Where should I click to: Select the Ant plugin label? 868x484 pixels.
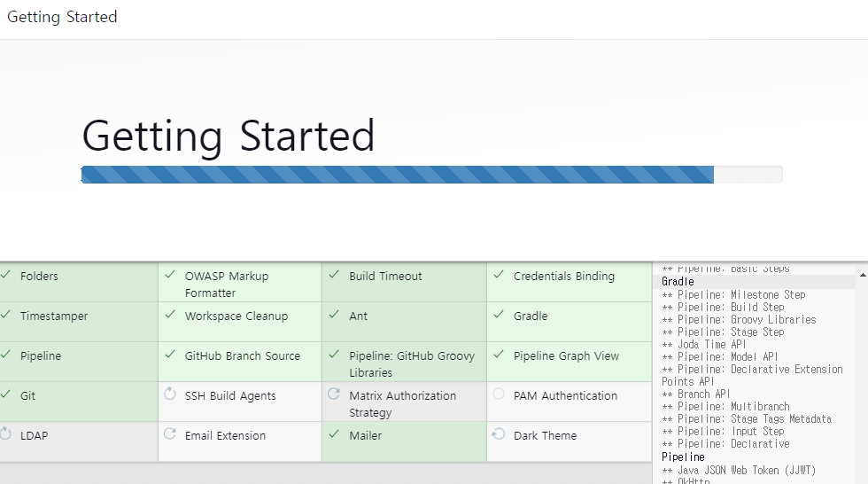click(358, 316)
